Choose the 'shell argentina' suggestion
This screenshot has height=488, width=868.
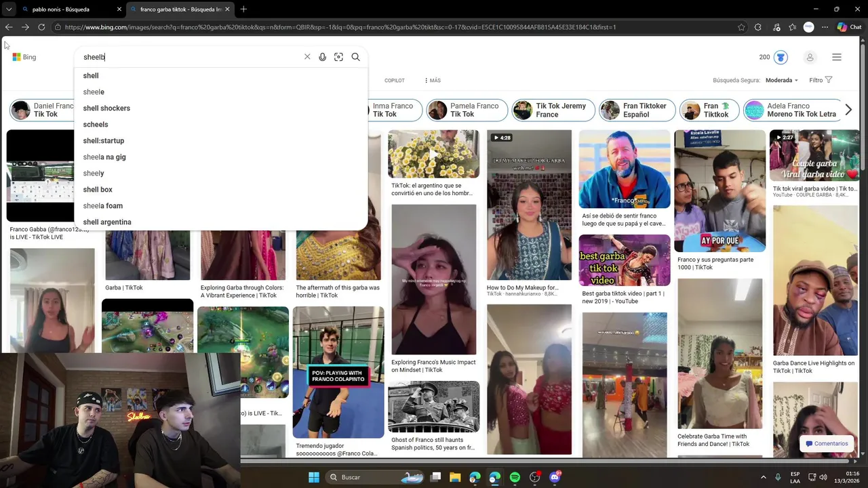220,222
